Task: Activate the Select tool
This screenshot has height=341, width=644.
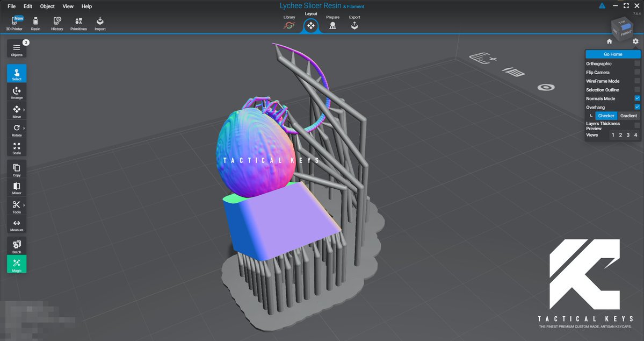Action: 17,74
